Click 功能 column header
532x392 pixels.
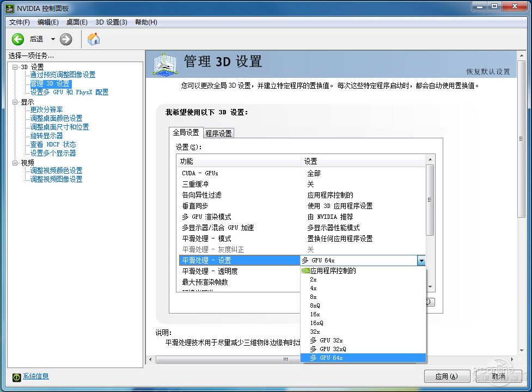tap(240, 161)
